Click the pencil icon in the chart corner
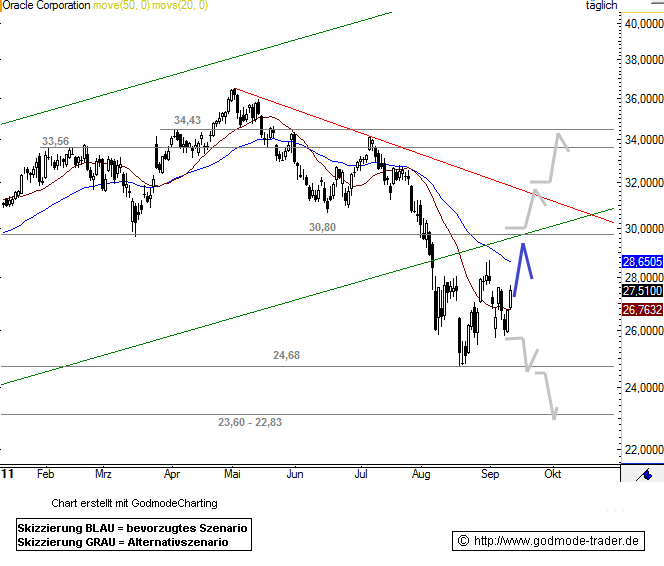The height and width of the screenshot is (566, 664). [645, 475]
